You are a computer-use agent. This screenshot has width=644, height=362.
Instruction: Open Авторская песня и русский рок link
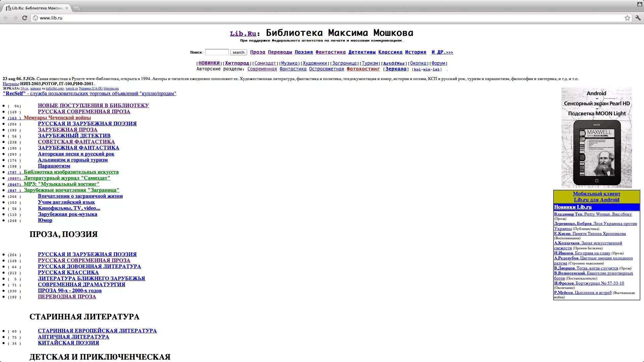coord(76,154)
